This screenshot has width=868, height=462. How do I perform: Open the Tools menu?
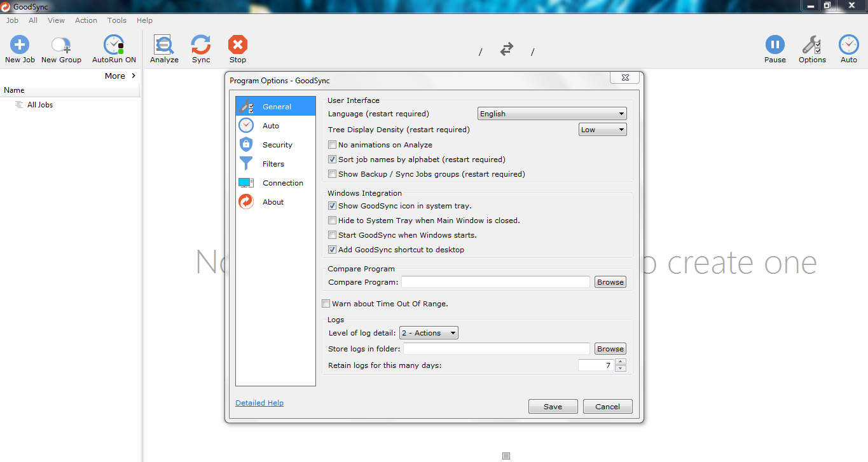tap(117, 20)
